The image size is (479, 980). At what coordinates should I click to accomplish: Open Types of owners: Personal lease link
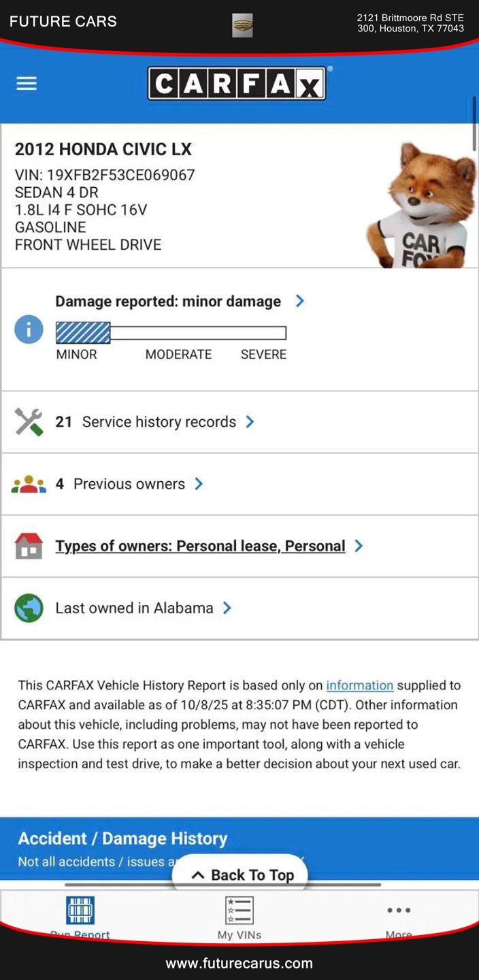[200, 546]
